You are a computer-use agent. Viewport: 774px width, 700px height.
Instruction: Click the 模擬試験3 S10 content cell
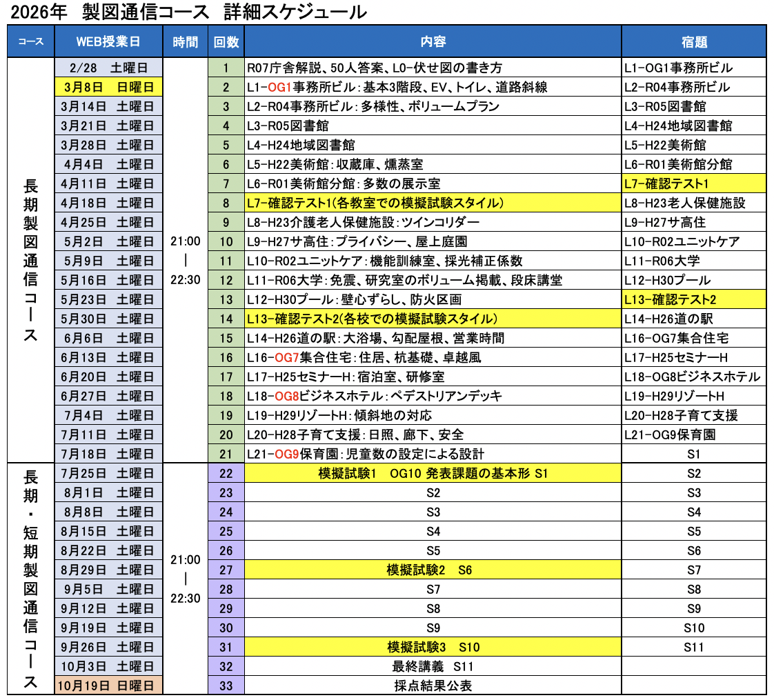433,647
